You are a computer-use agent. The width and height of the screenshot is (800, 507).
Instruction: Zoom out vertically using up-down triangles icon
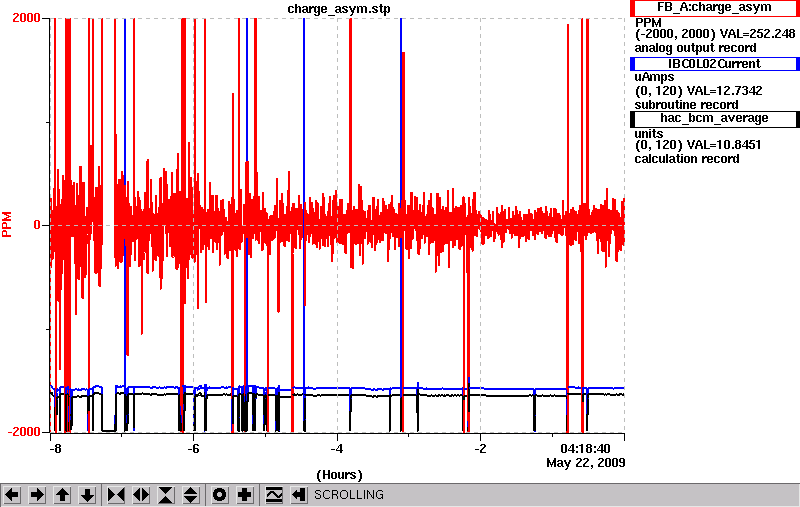pyautogui.click(x=191, y=495)
